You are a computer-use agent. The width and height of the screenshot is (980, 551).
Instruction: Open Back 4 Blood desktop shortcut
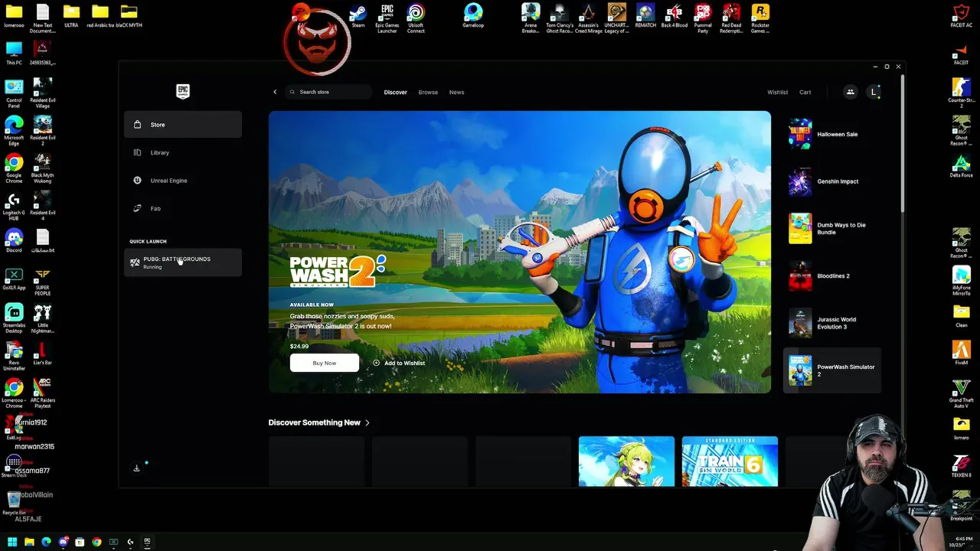coord(675,17)
